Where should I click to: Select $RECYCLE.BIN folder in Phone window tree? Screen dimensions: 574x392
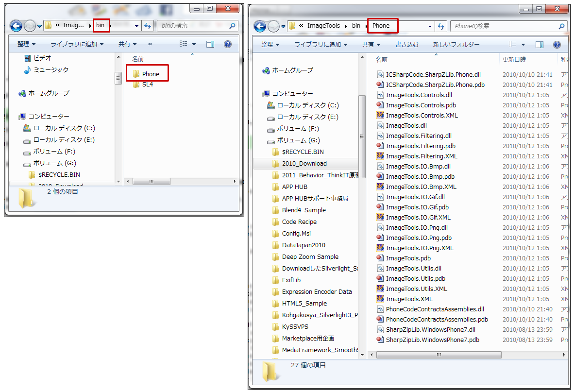click(298, 152)
